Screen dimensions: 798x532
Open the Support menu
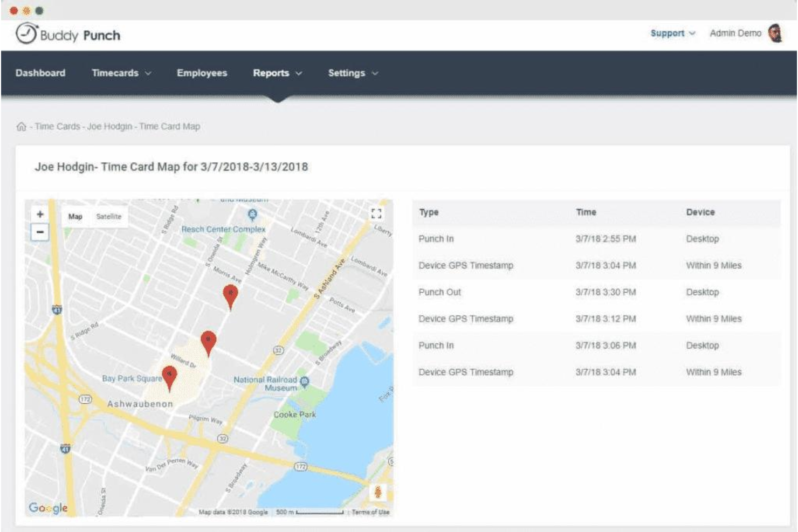pyautogui.click(x=670, y=33)
